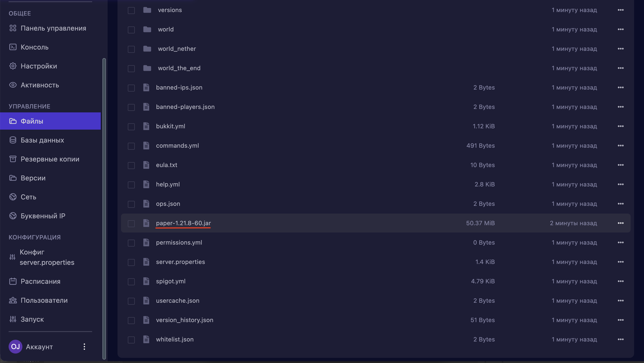644x363 pixels.
Task: Click the Settings gear icon in sidebar
Action: 13,66
